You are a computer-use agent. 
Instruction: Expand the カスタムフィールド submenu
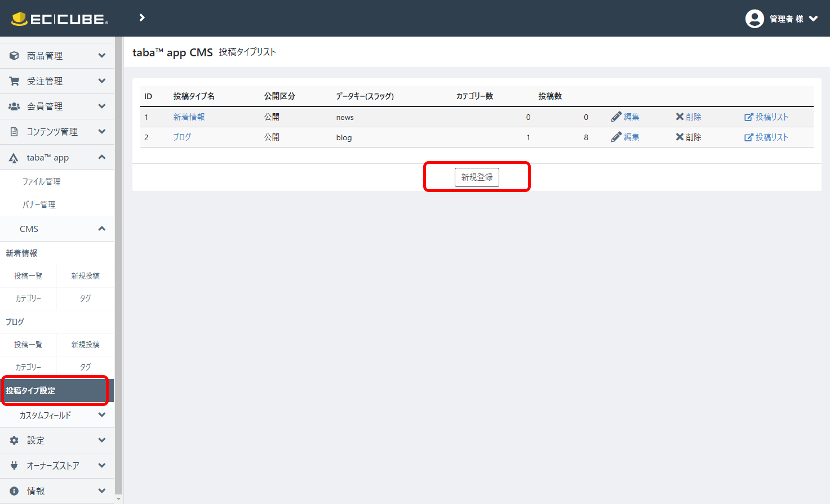[102, 415]
